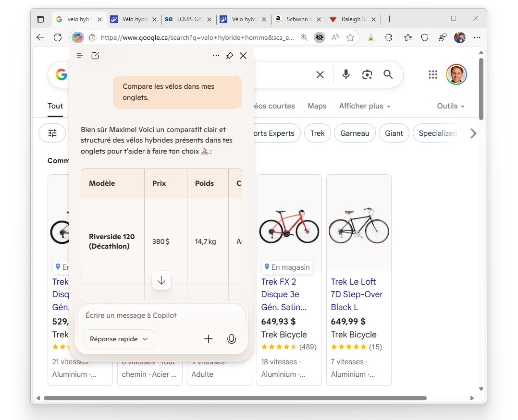Pin the Copilot panel
This screenshot has height=420, width=518.
230,56
